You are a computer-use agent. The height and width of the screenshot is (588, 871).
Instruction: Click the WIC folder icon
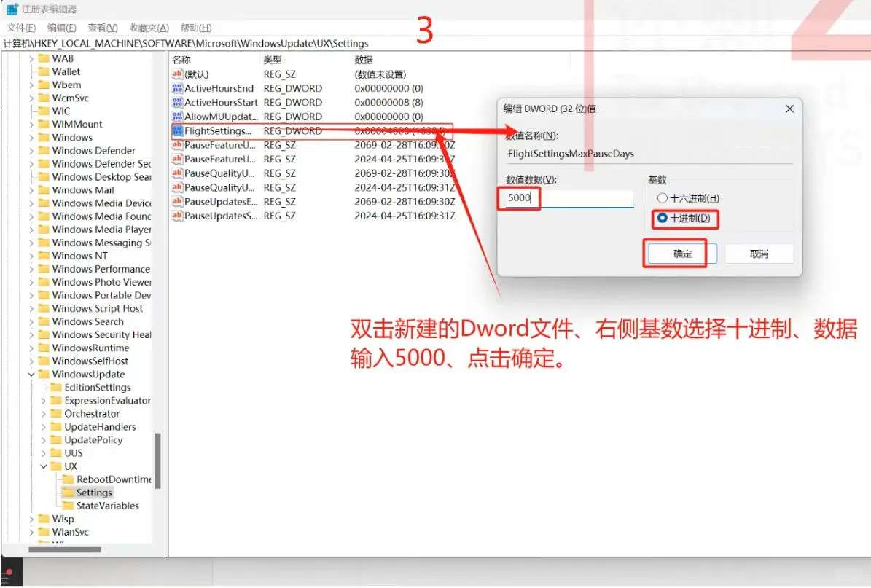(43, 111)
